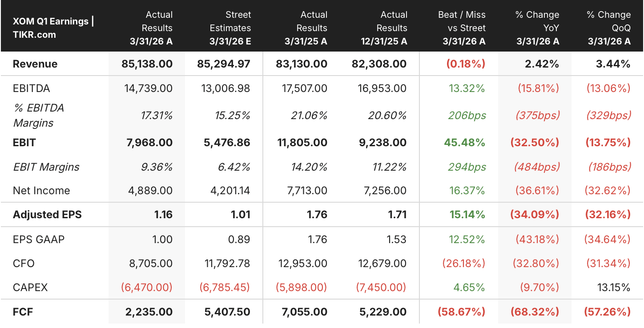Select FCF actual value "2,235.00"
Viewport: 644px width, 328px height.
150,312
